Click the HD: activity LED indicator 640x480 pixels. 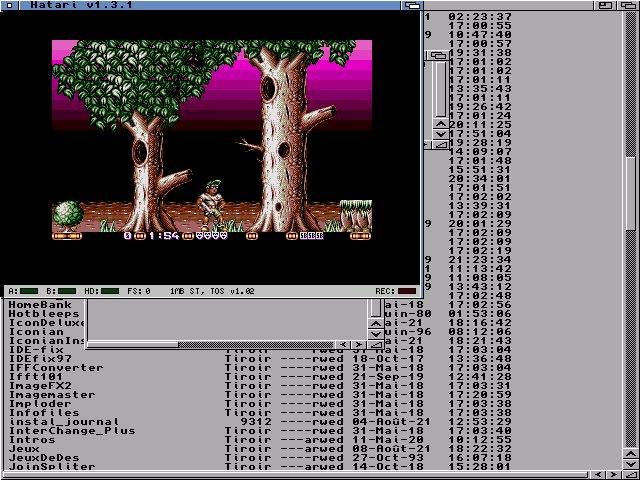click(x=110, y=291)
